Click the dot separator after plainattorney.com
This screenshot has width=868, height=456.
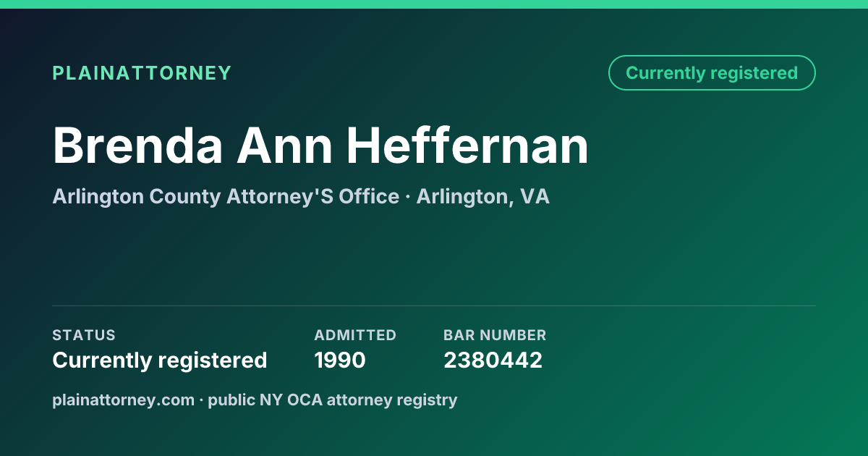pos(201,400)
